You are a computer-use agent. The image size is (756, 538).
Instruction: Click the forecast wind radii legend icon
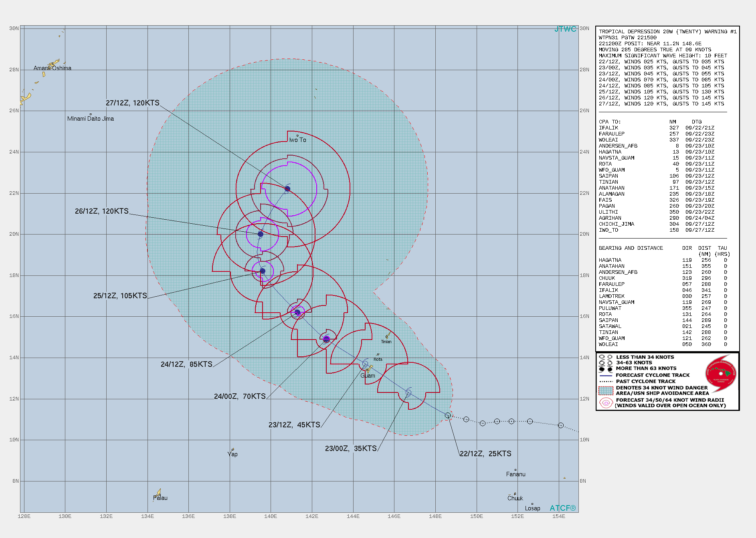pyautogui.click(x=606, y=402)
